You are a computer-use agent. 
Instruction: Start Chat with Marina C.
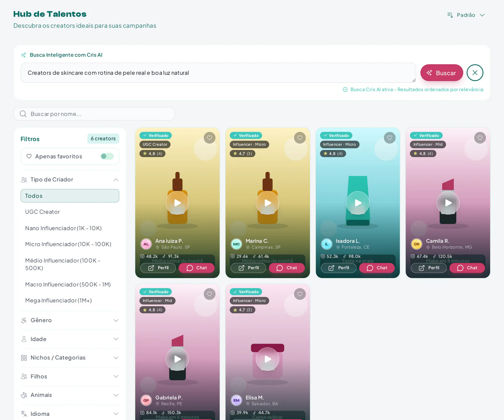[x=287, y=268]
